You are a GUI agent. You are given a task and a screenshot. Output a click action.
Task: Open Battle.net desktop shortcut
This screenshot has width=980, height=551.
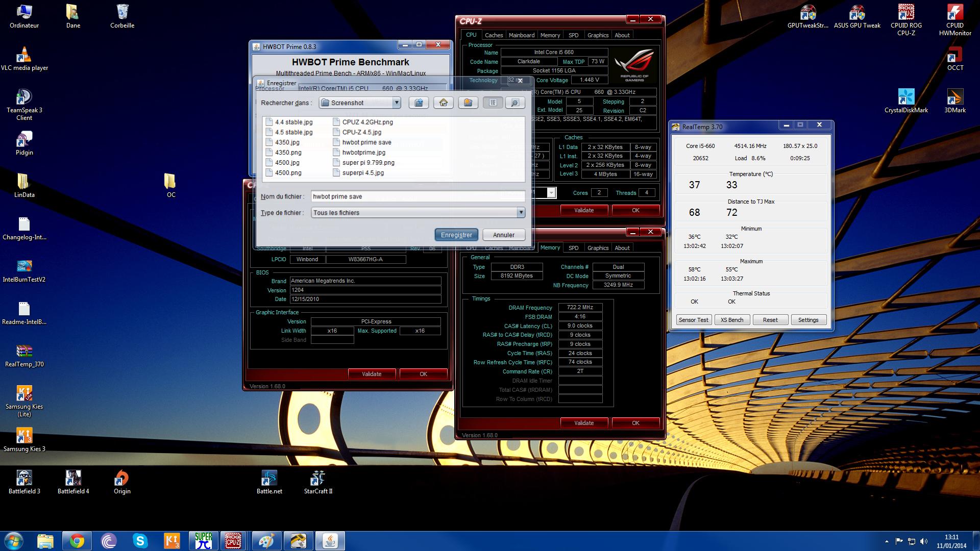click(x=269, y=482)
